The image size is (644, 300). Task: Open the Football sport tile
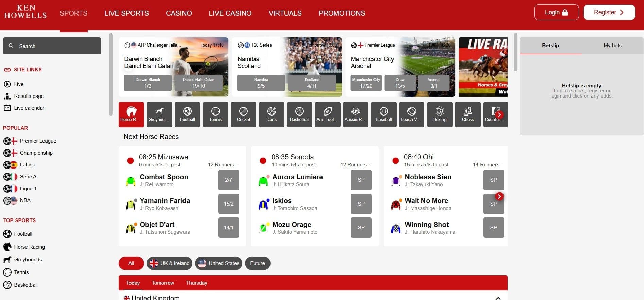[187, 114]
